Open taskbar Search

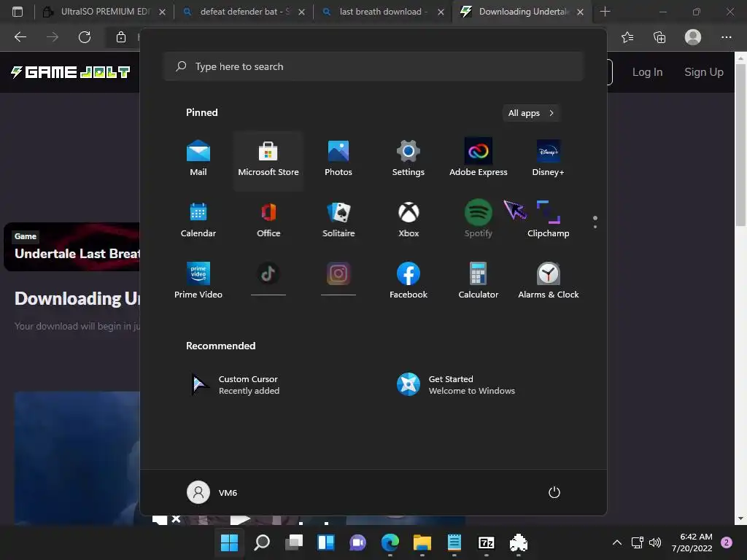coord(262,542)
